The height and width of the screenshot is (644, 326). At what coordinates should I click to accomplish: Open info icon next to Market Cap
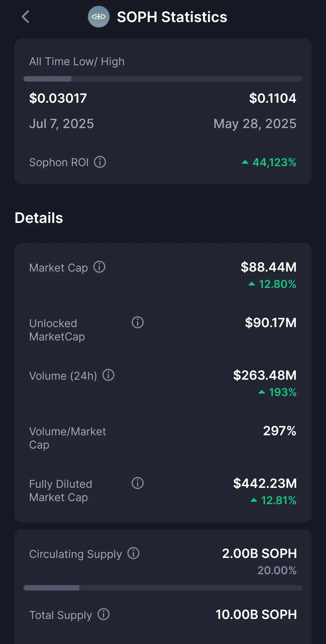tap(99, 267)
